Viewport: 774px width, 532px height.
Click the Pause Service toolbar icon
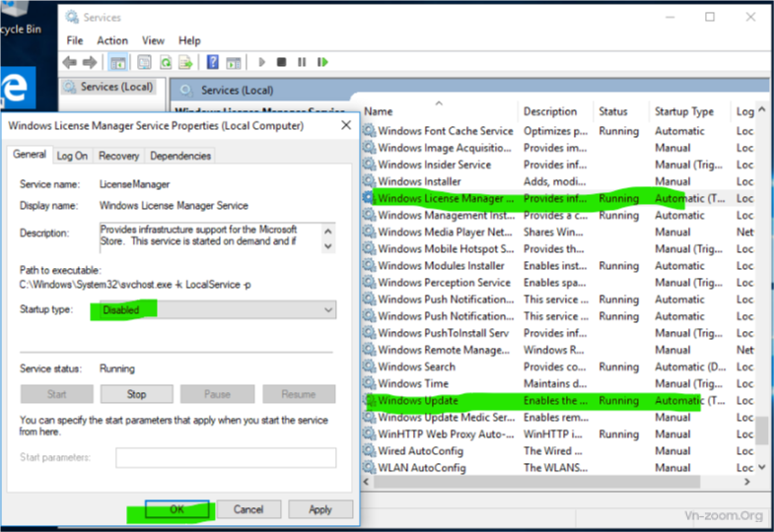pyautogui.click(x=302, y=62)
